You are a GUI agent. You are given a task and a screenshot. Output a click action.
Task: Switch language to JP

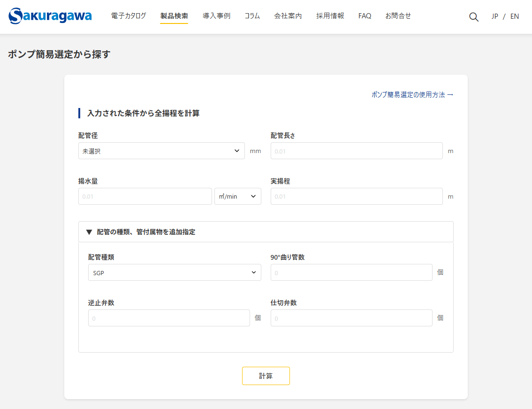pos(495,16)
